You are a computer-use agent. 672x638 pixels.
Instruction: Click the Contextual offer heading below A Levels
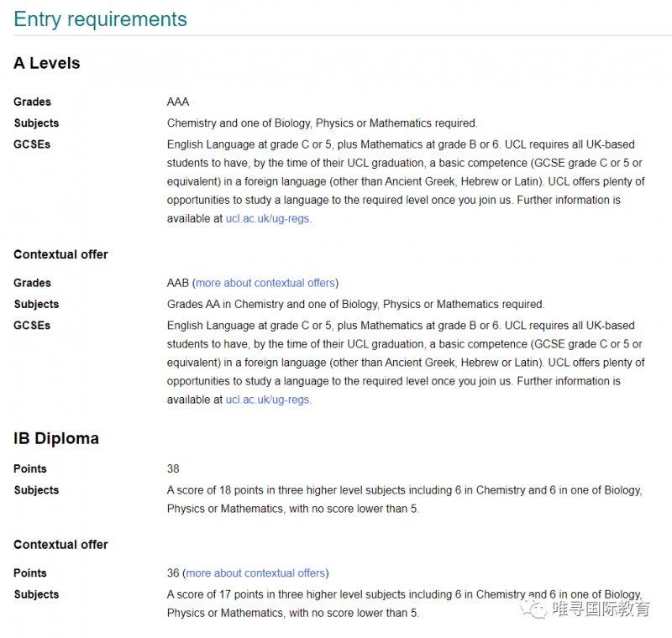point(60,254)
